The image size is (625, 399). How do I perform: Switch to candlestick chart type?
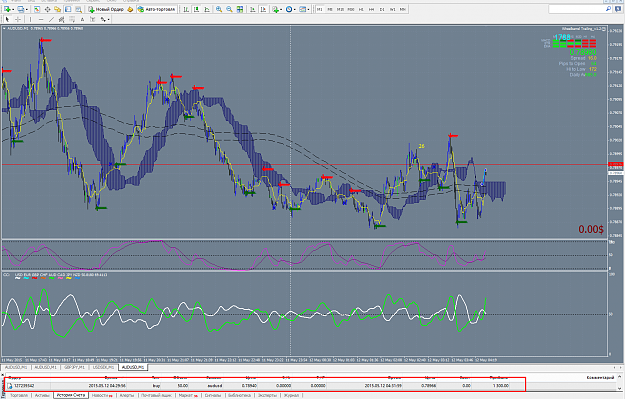click(x=197, y=9)
